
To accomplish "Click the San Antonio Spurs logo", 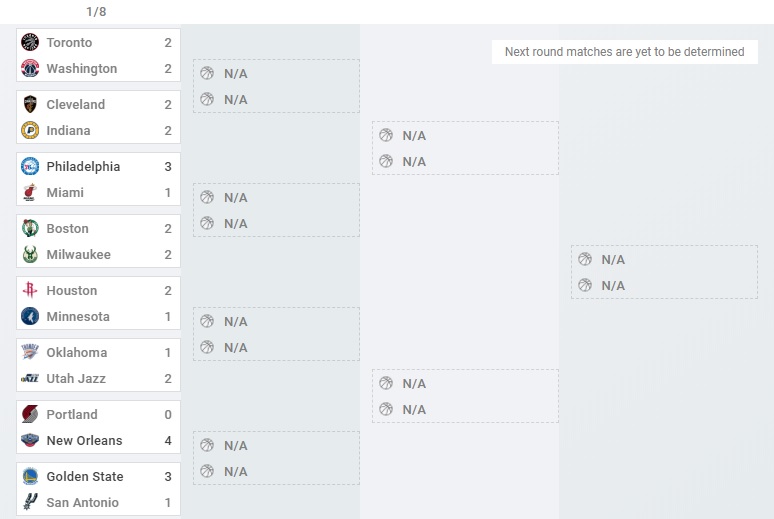I will pyautogui.click(x=30, y=503).
